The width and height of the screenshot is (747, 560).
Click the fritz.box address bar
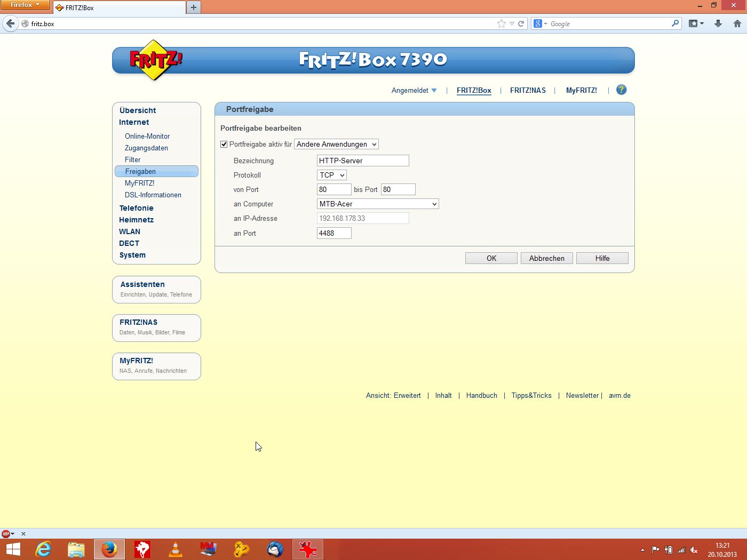coord(261,23)
